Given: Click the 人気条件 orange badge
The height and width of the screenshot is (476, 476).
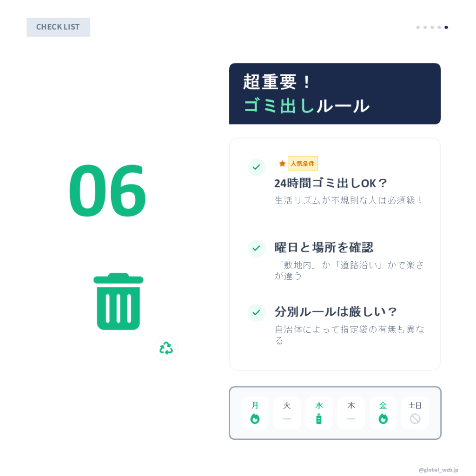Looking at the screenshot, I should [x=303, y=164].
